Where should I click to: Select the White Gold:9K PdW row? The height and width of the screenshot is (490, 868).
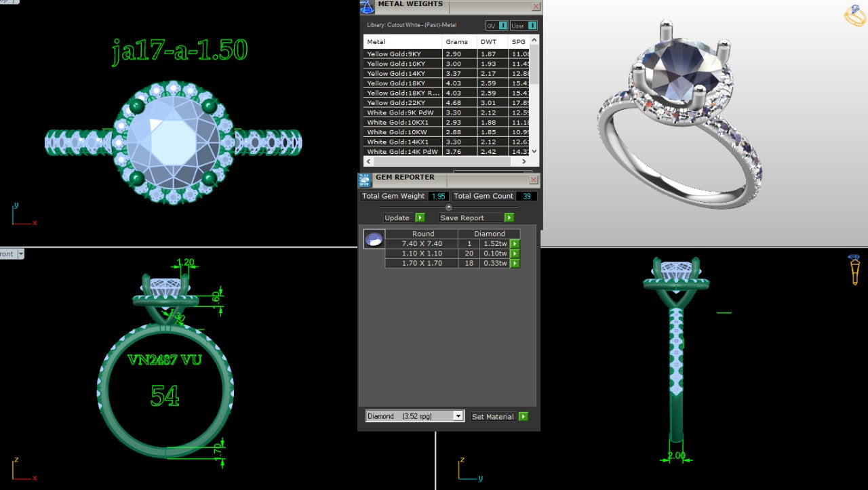446,113
